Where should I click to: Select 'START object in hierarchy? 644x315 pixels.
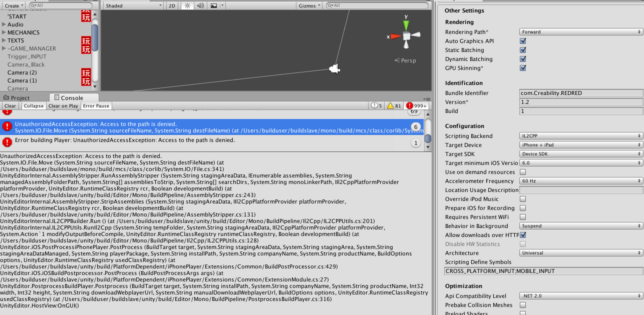[x=17, y=16]
